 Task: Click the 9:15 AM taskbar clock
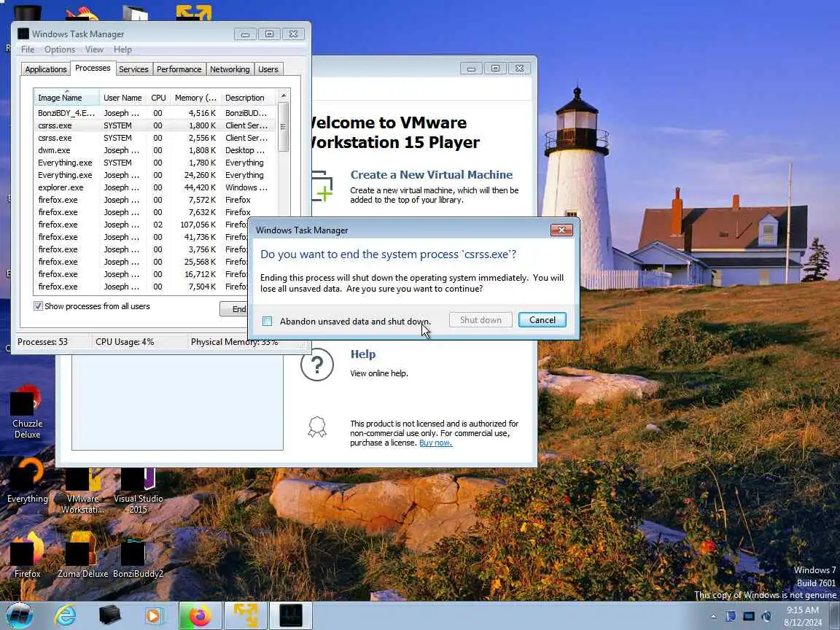(802, 616)
